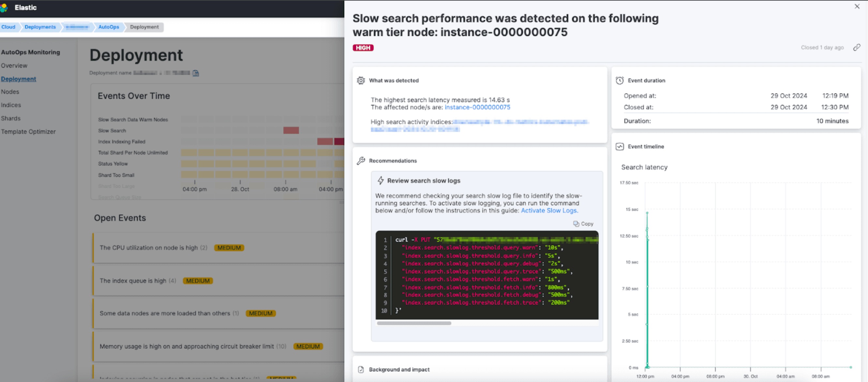This screenshot has height=382, width=868.
Task: Click the event permalink chain icon
Action: (x=856, y=48)
